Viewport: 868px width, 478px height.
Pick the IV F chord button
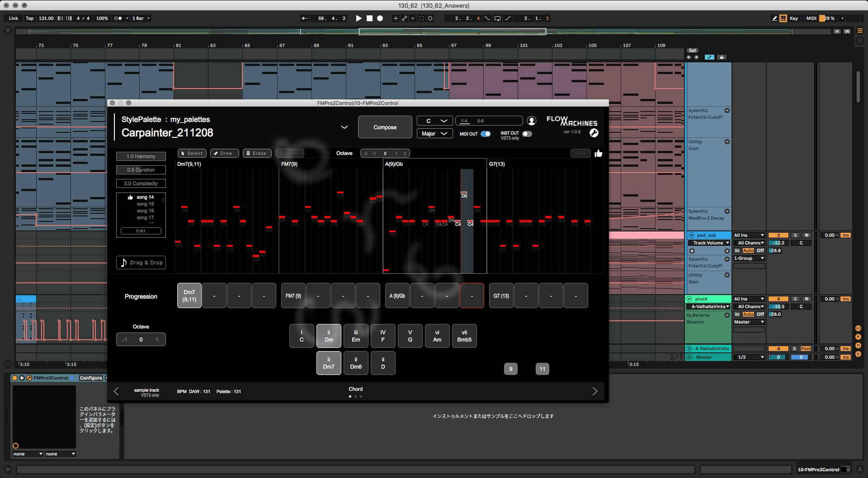[x=383, y=336]
